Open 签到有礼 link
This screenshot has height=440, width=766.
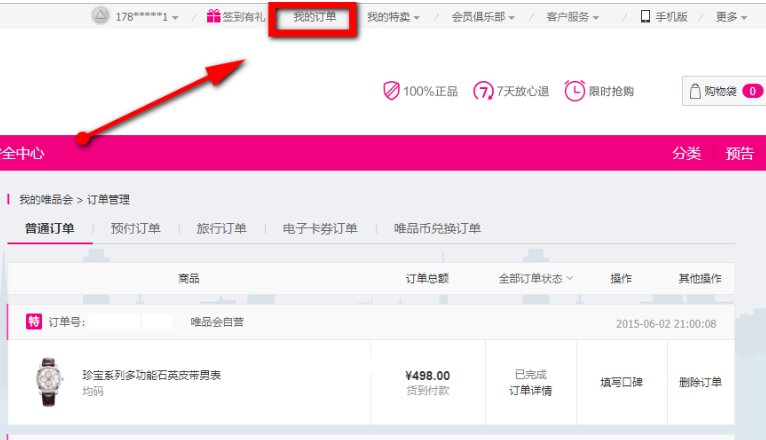[x=243, y=17]
